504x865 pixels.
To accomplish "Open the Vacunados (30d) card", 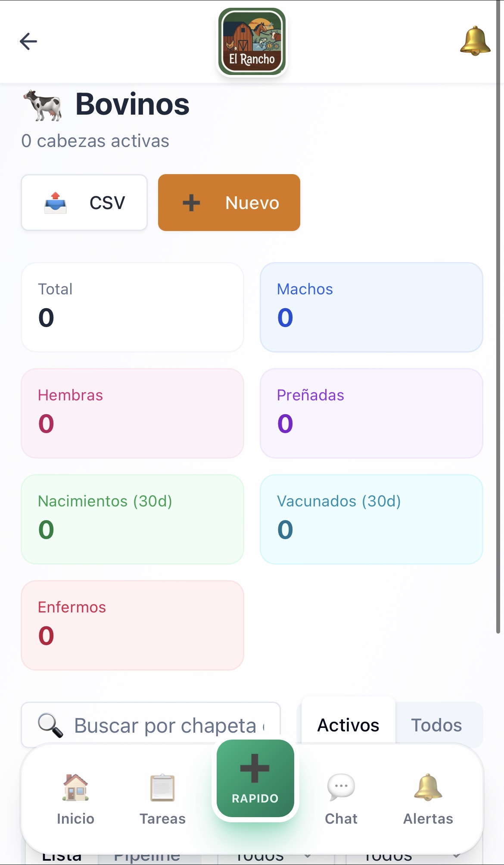I will [x=371, y=519].
